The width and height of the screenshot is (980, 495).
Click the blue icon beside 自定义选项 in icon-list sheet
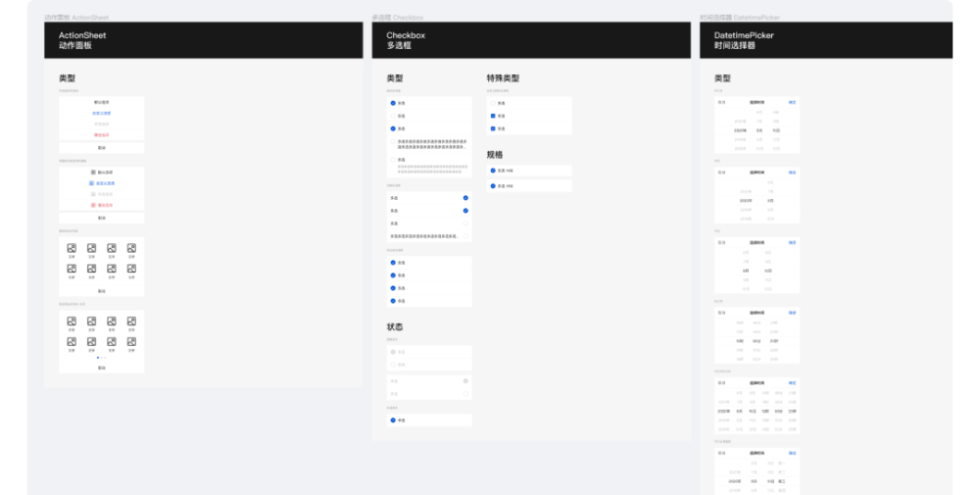point(91,183)
